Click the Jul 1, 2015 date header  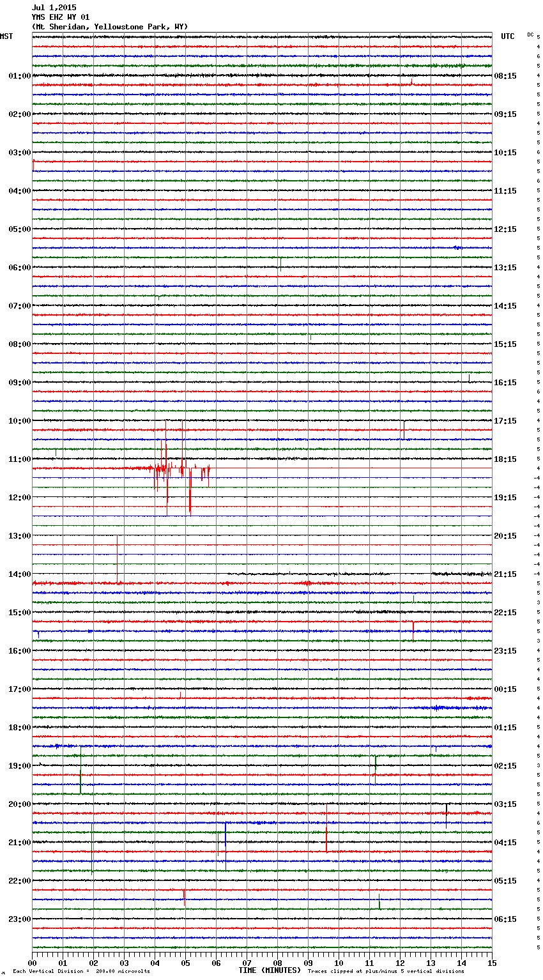54,8
